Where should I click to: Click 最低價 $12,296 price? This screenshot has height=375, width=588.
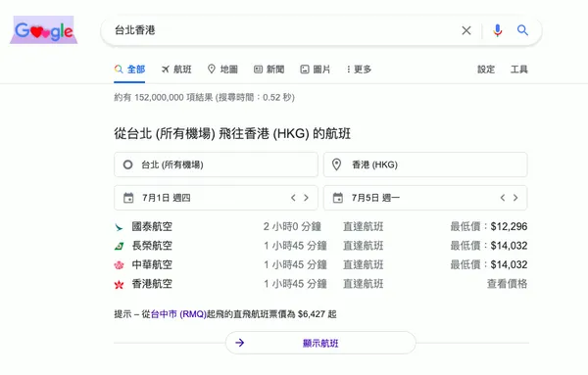489,226
